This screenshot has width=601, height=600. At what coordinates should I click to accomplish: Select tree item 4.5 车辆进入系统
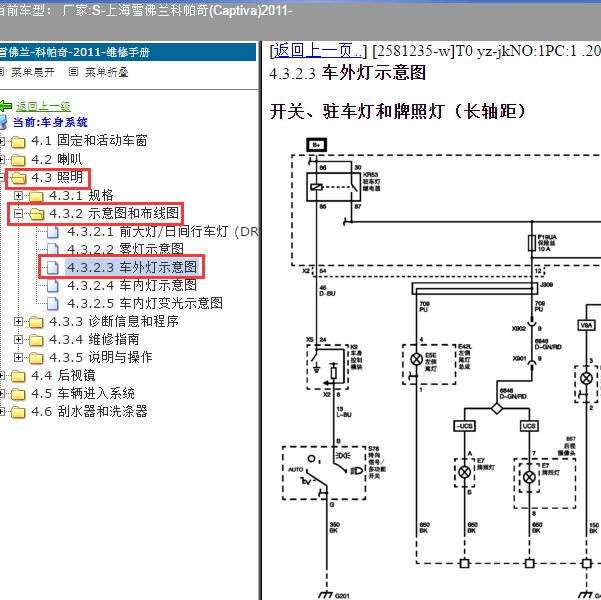click(x=83, y=393)
